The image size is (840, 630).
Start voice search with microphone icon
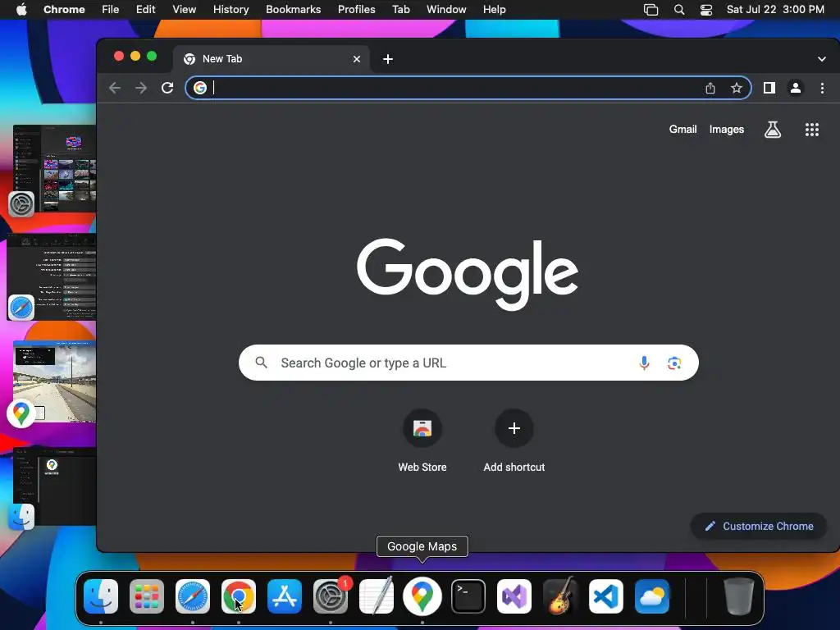point(644,363)
